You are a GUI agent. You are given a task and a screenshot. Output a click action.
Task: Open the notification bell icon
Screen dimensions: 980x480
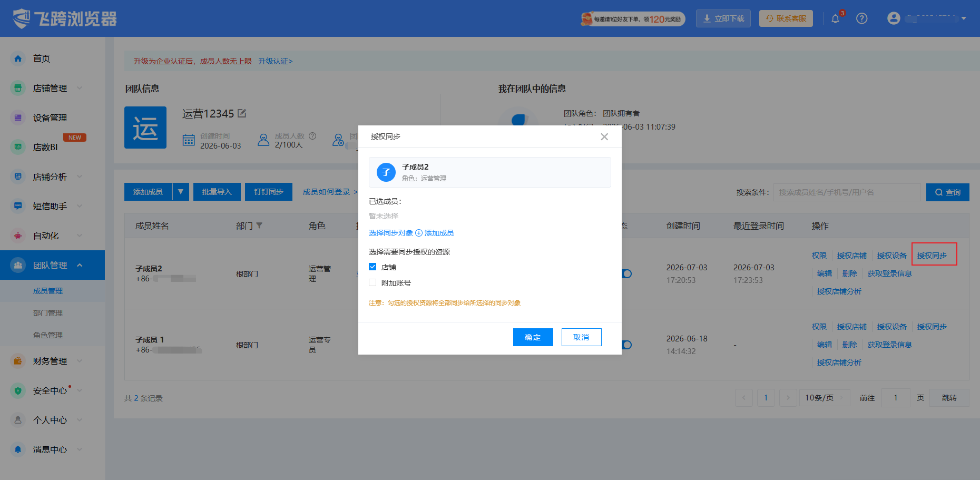tap(835, 18)
